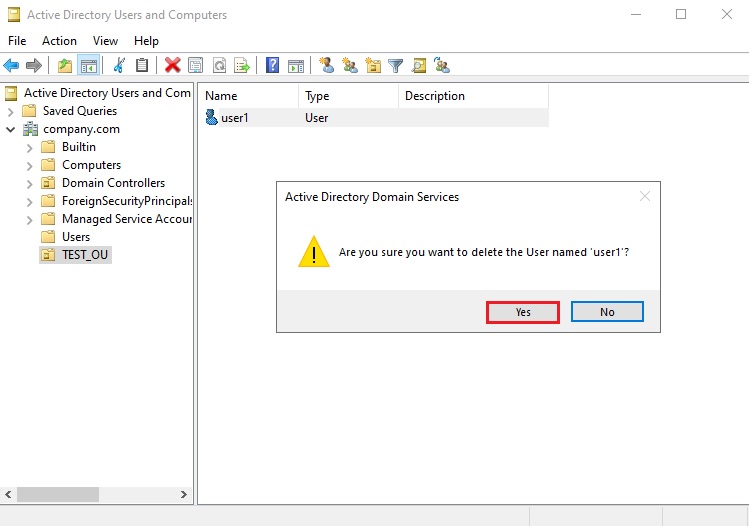Select the TEST_OU organizational unit
Viewport: 749px width, 526px height.
(x=85, y=255)
